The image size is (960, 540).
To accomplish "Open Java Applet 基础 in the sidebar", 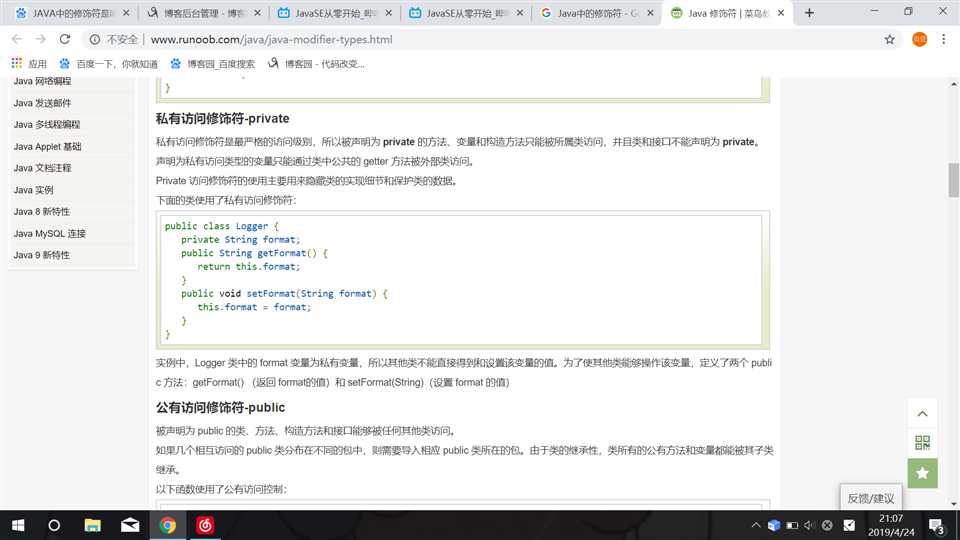I will coord(47,146).
